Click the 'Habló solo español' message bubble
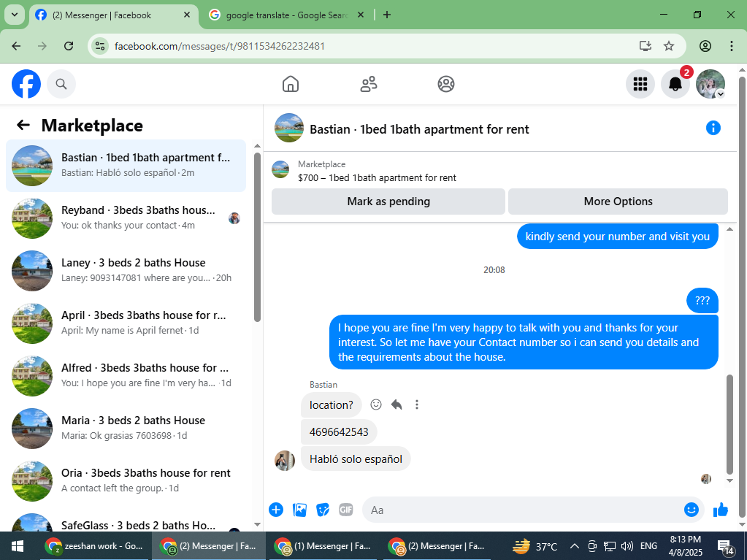747x560 pixels. click(x=356, y=459)
